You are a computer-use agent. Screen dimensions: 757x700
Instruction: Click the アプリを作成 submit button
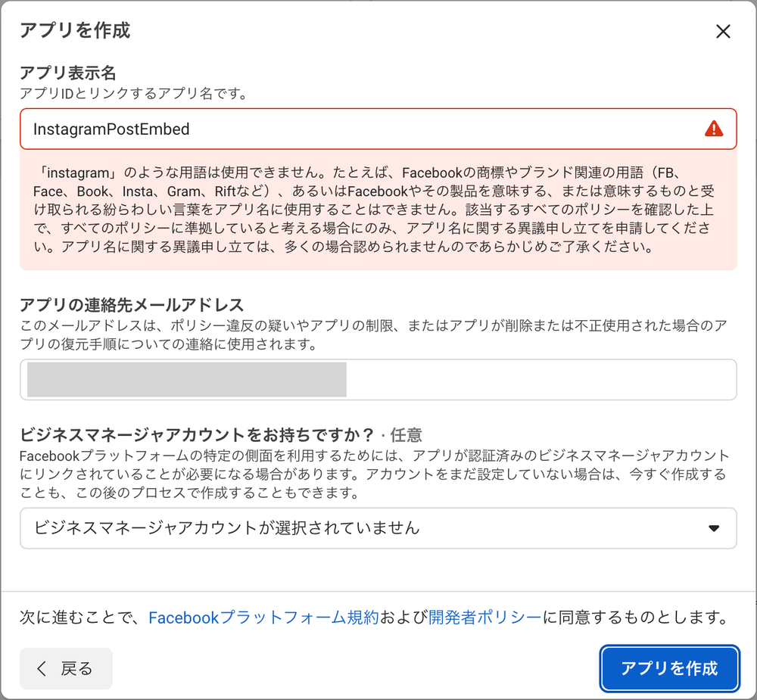669,668
